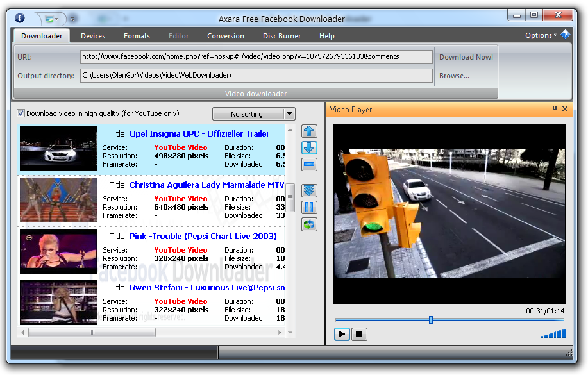588x375 pixels.
Task: Click the green-blue refresh arrows icon
Action: (309, 224)
